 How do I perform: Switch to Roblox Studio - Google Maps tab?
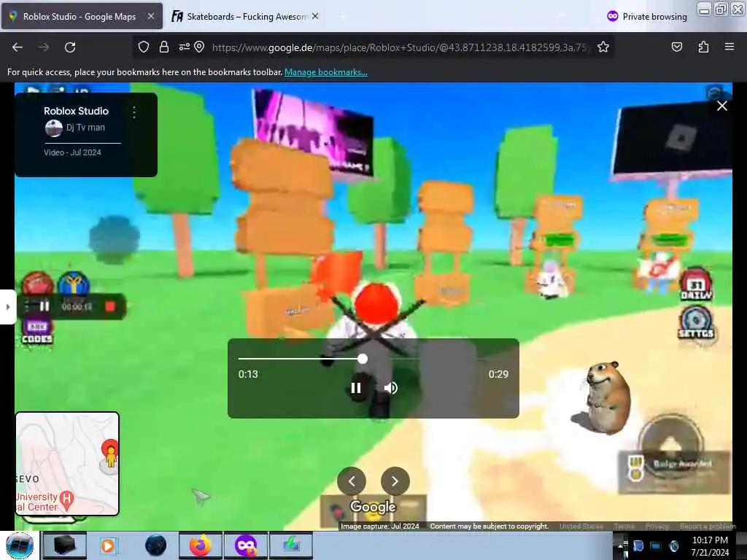pyautogui.click(x=82, y=16)
